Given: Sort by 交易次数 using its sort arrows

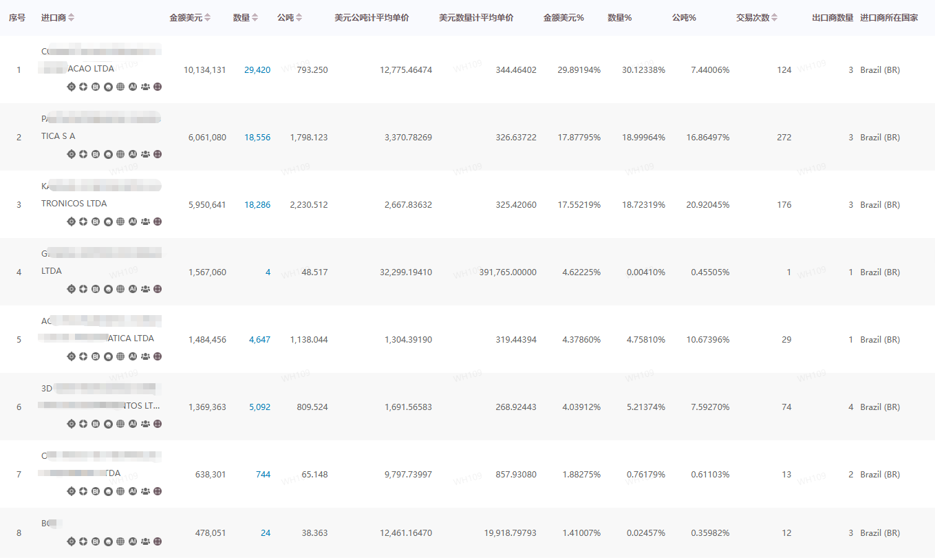Looking at the screenshot, I should pyautogui.click(x=775, y=18).
